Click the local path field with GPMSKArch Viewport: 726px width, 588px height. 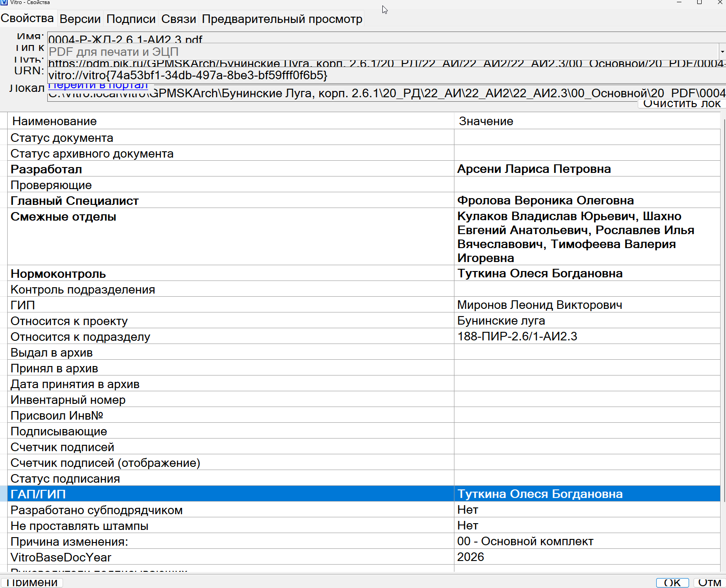386,93
